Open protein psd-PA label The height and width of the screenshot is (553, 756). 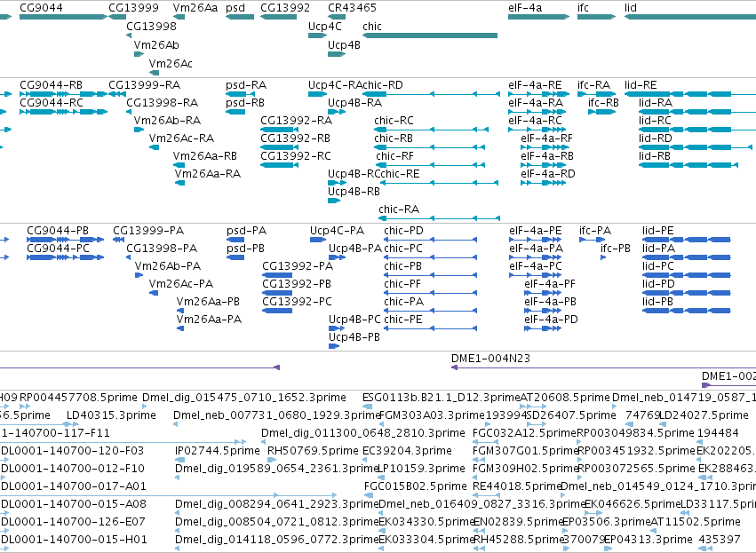(x=246, y=231)
